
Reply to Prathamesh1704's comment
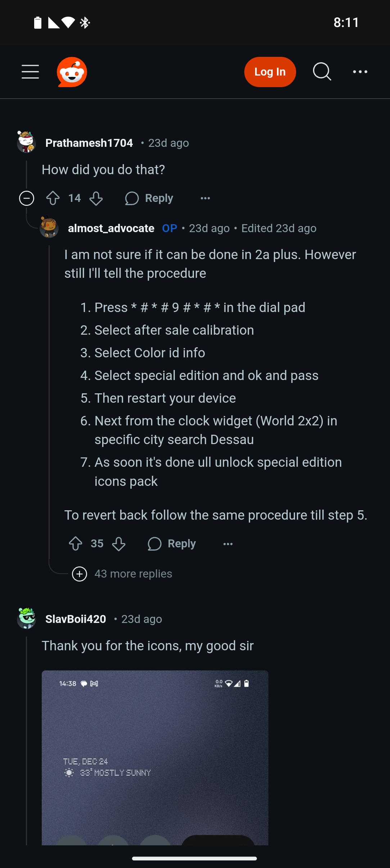pos(149,198)
